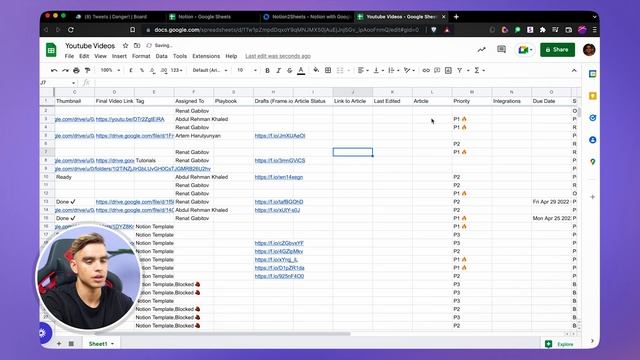Click the move to folder icon next to the title

(x=137, y=45)
